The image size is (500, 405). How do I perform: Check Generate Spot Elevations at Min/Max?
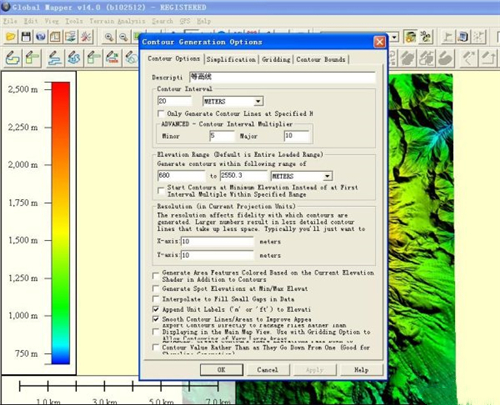(156, 289)
